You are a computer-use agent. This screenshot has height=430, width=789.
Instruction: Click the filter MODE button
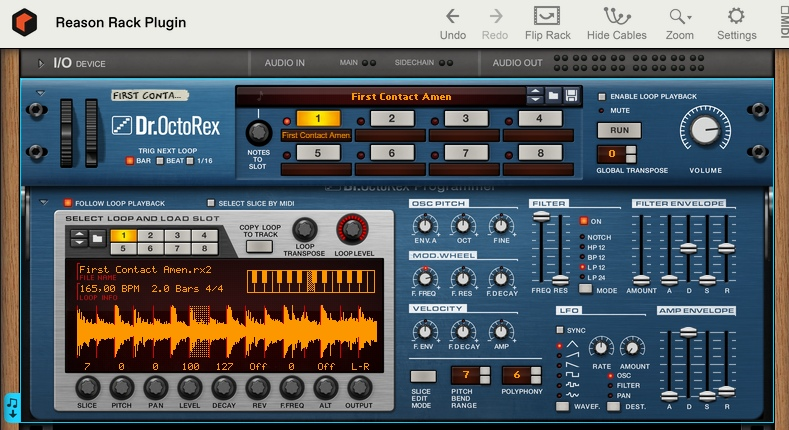click(585, 289)
